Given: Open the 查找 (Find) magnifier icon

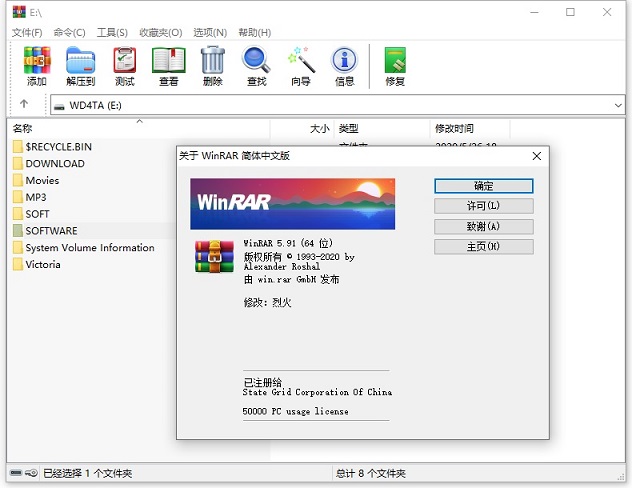Looking at the screenshot, I should [x=256, y=64].
